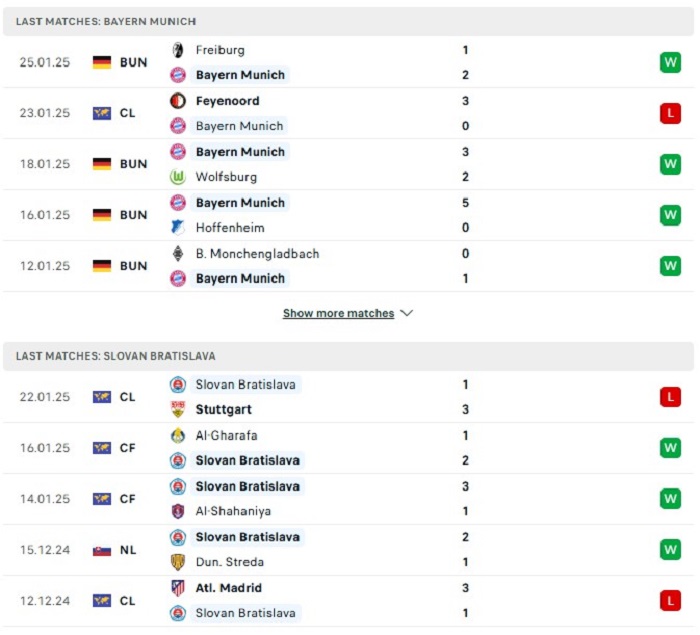Click the Freiburg club crest icon
This screenshot has width=700, height=635.
coord(178,50)
